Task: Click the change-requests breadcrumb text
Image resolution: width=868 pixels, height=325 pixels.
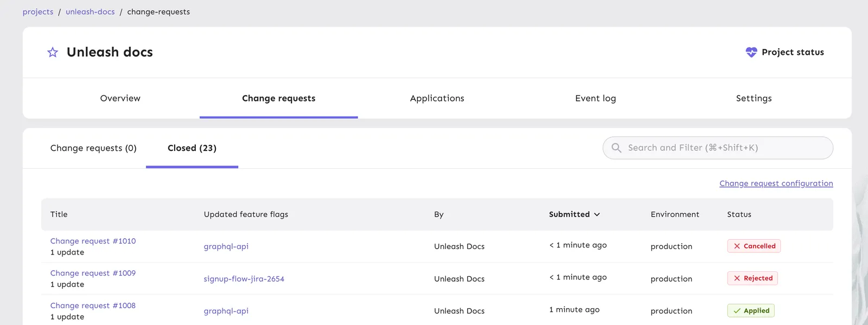Action: (158, 12)
